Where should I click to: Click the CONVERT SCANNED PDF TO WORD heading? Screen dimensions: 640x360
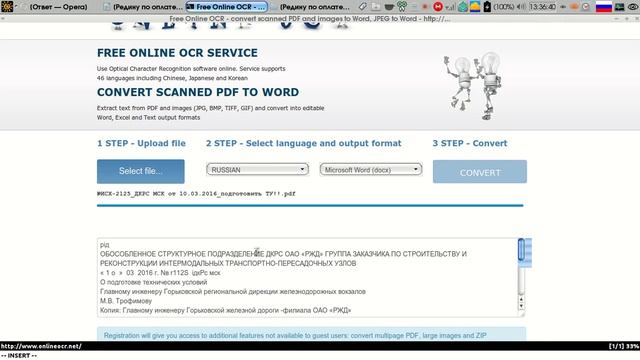tap(198, 92)
